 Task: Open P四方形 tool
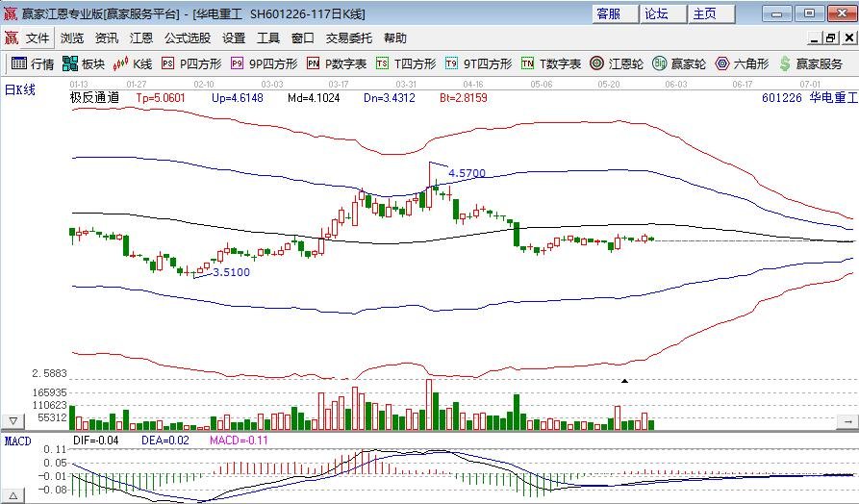[x=192, y=64]
